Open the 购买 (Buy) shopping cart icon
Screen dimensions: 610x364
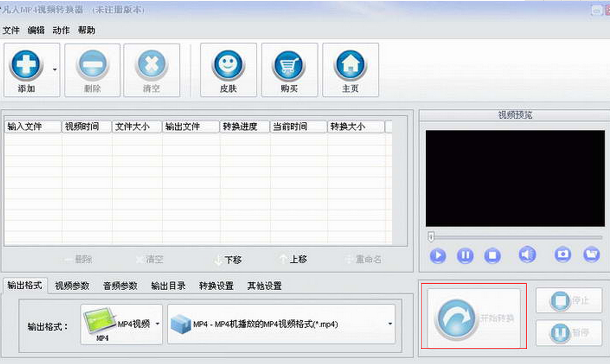pos(289,65)
